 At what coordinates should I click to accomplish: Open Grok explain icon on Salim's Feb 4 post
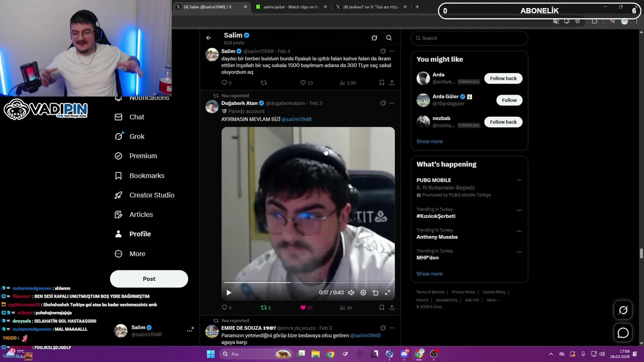pos(383,51)
